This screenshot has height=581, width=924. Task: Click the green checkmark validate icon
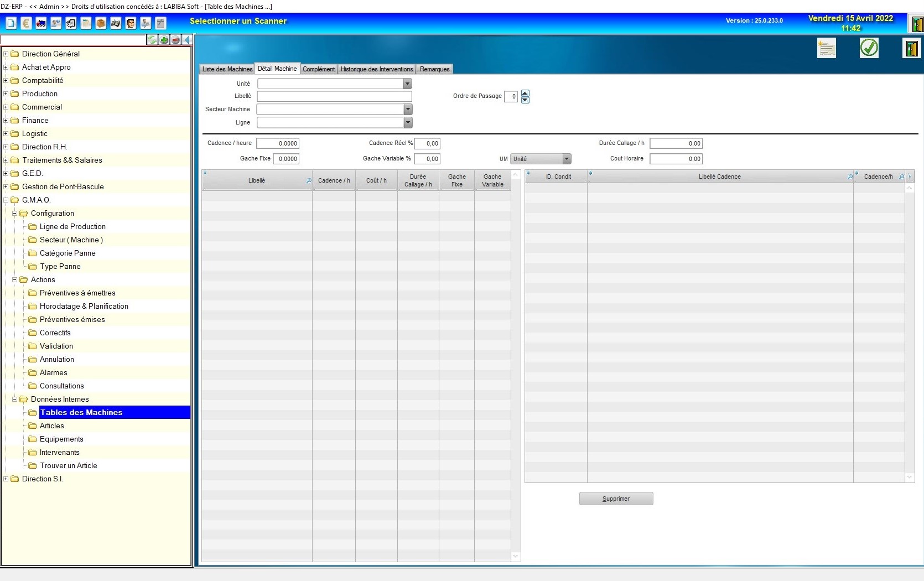point(869,48)
